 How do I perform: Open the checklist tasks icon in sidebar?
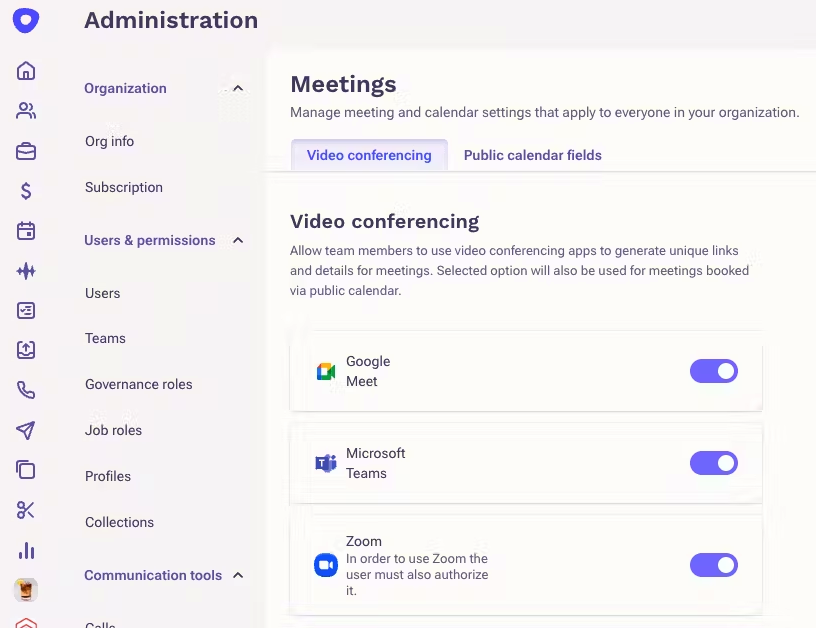[x=26, y=311]
